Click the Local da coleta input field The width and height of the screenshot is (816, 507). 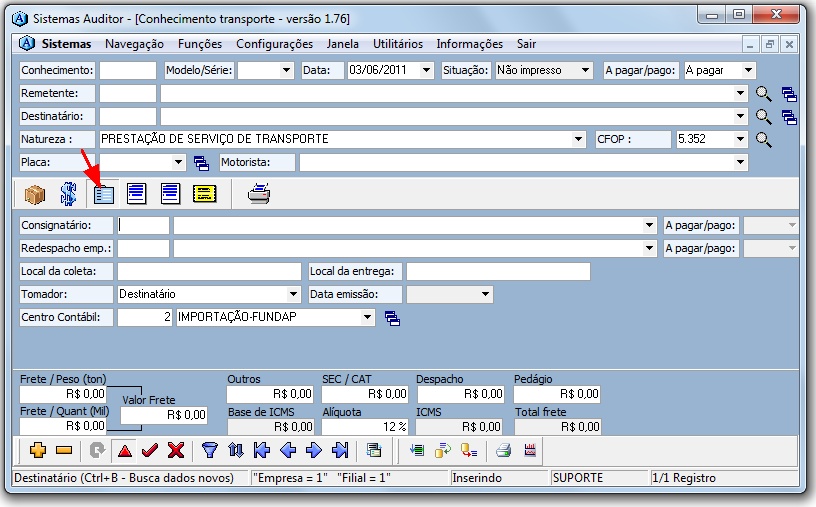coord(208,271)
